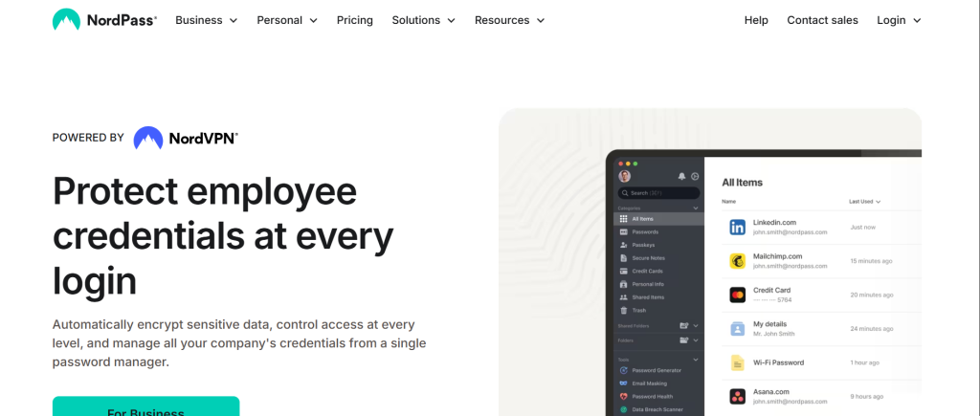Click the Email Masking mask icon

point(623,383)
